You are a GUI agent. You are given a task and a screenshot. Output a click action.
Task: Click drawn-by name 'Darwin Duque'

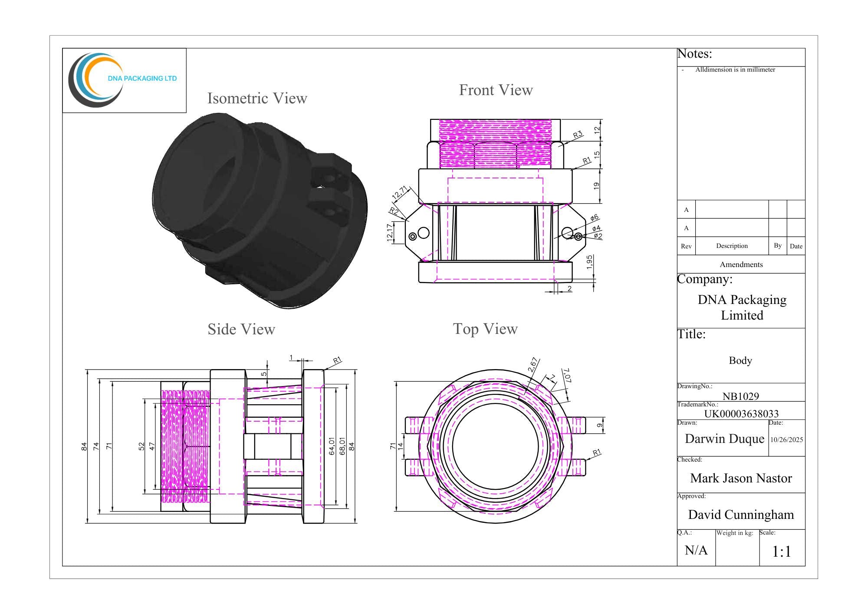coord(724,439)
